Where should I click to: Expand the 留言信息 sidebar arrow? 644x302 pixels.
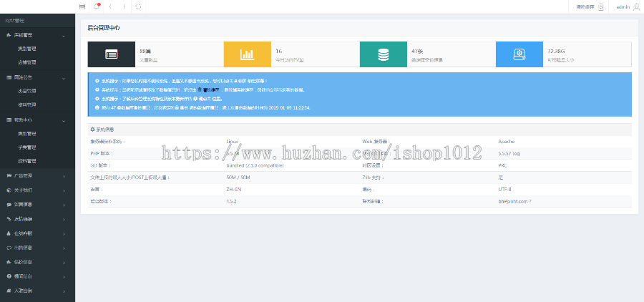(64, 205)
